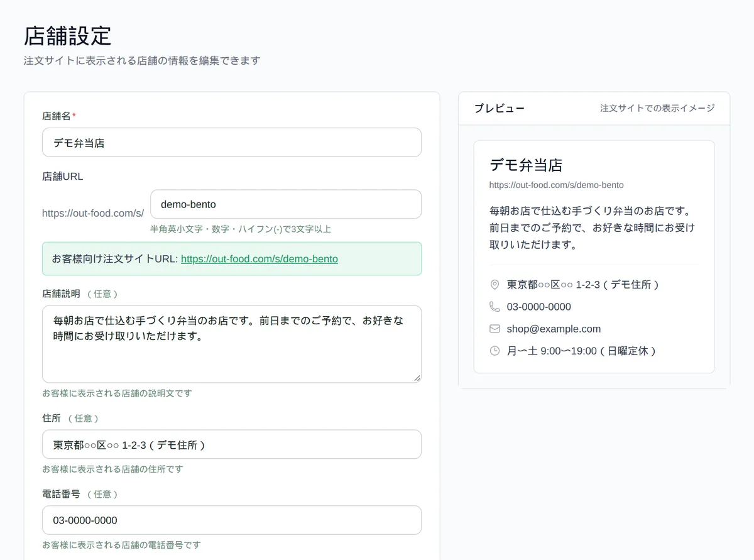
Task: Click the preview phone number 03-0000-0000
Action: (x=539, y=307)
